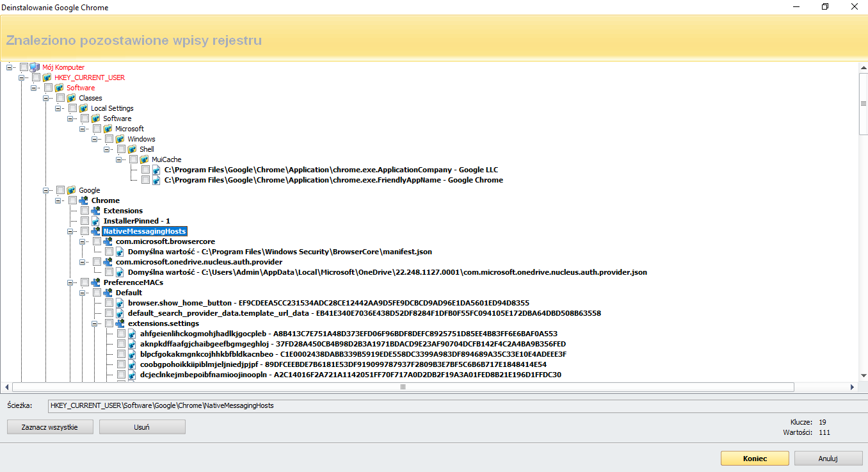Click the MuiCache registry key icon
Viewport: 868px width, 472px height.
pos(144,159)
